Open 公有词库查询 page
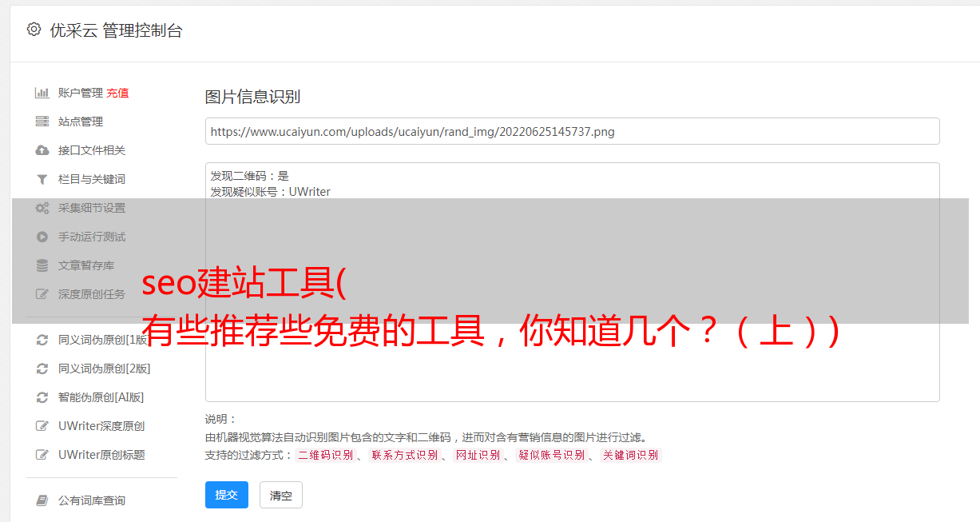Image resolution: width=980 pixels, height=522 pixels. [x=92, y=500]
